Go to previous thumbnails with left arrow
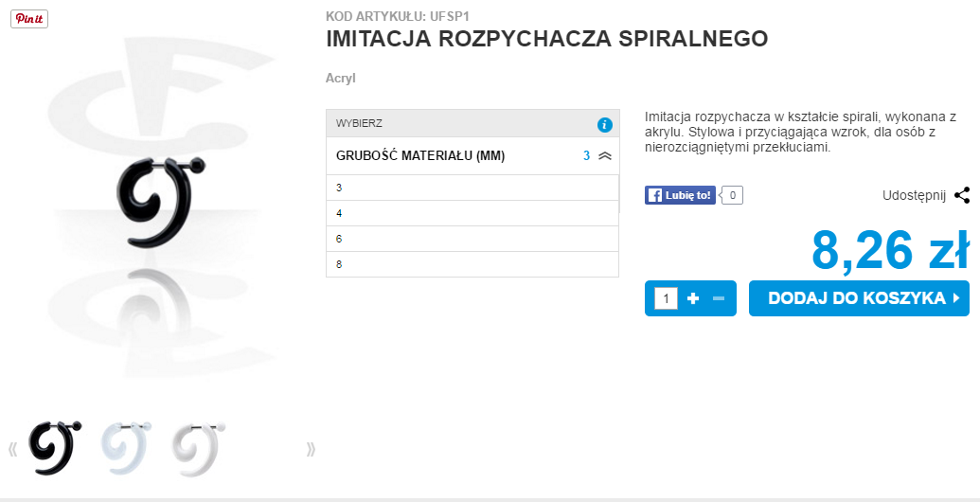 pyautogui.click(x=13, y=449)
